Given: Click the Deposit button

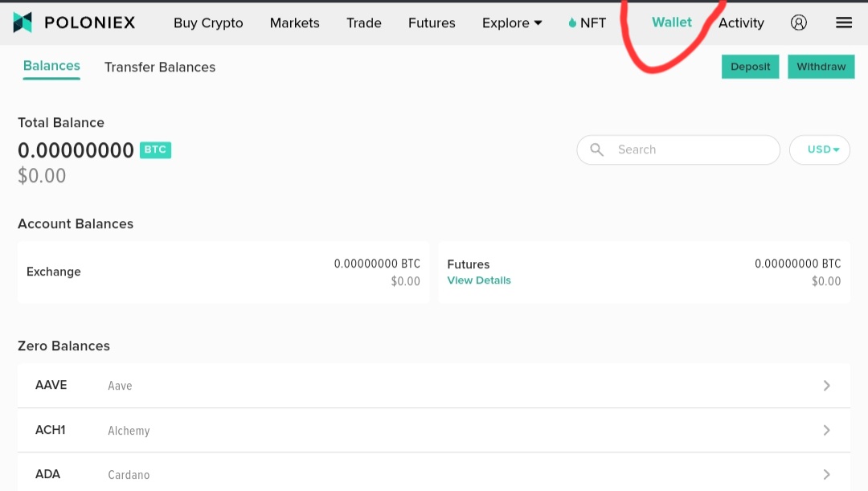Looking at the screenshot, I should (750, 67).
